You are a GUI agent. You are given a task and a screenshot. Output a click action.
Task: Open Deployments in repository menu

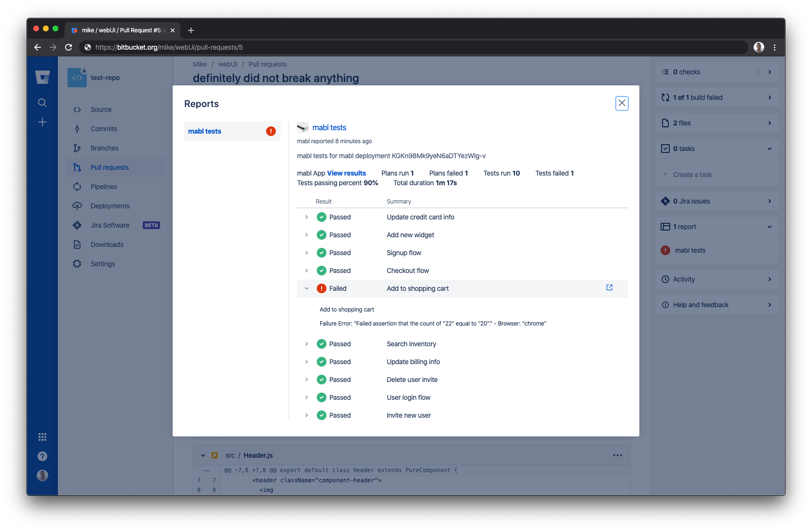click(x=116, y=206)
